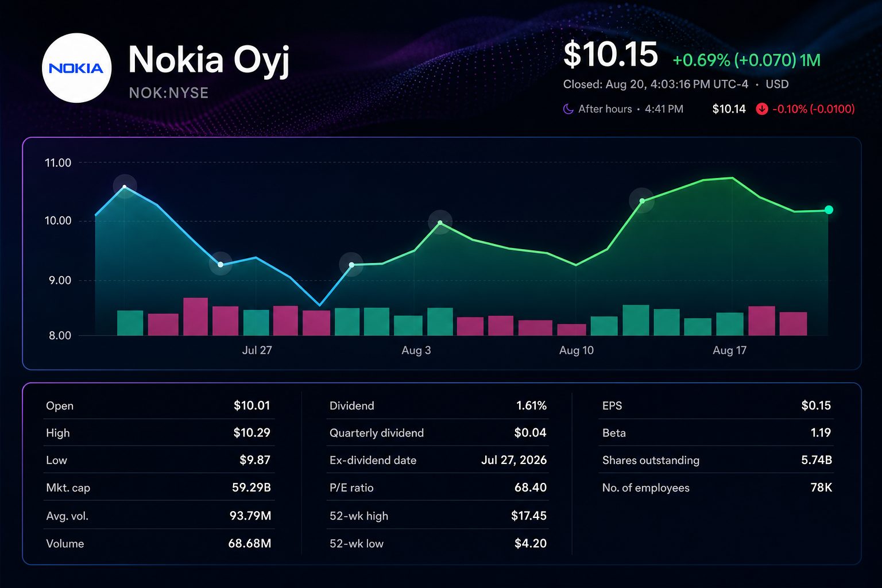Click the Avg. vol. value 93.79M
Screen dimensions: 882x588
click(x=250, y=516)
